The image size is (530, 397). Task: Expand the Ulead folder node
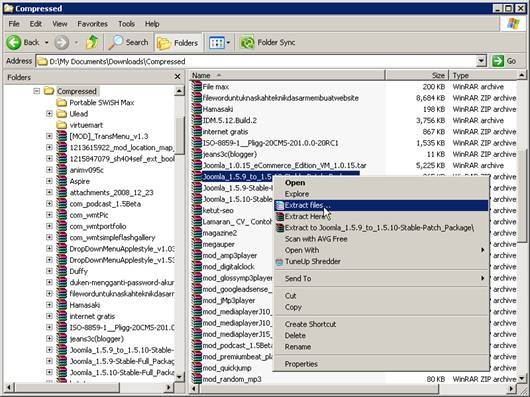pyautogui.click(x=49, y=114)
